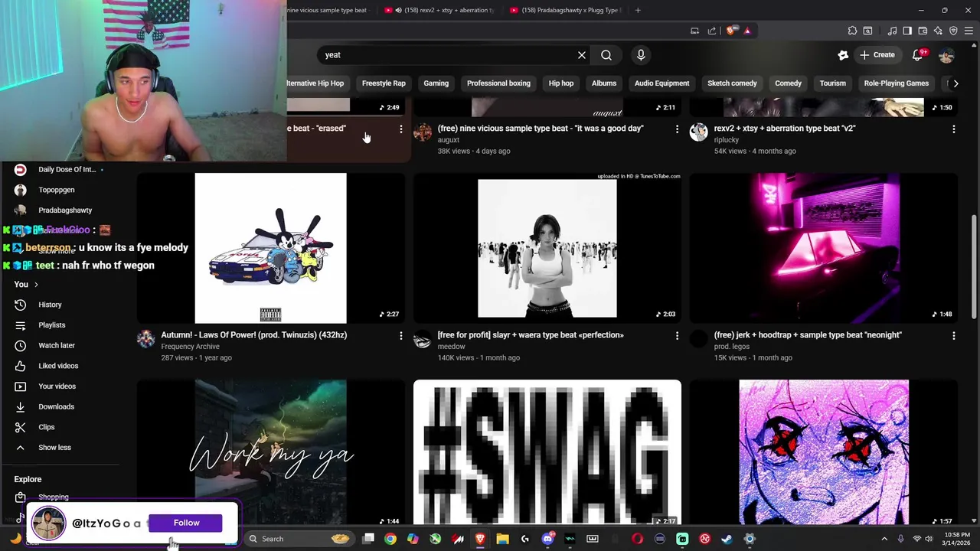
Task: Select the Albums filter chip
Action: coord(604,83)
